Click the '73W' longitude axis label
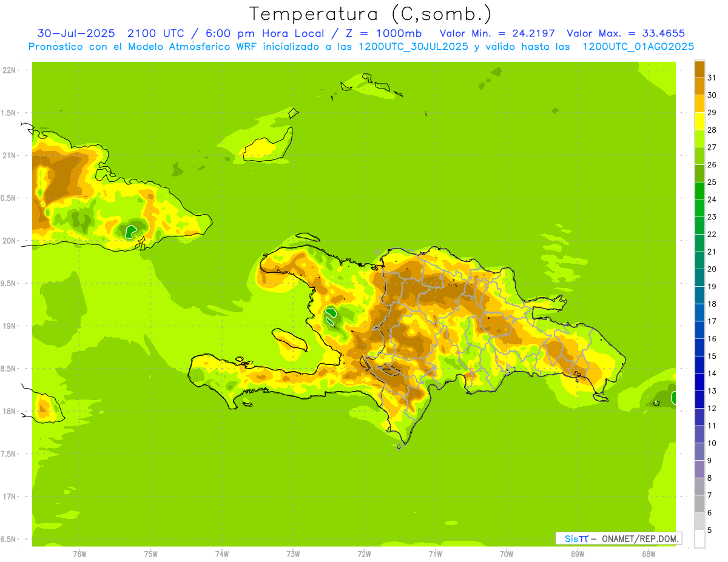Screen dimensions: 728x562 (293, 554)
